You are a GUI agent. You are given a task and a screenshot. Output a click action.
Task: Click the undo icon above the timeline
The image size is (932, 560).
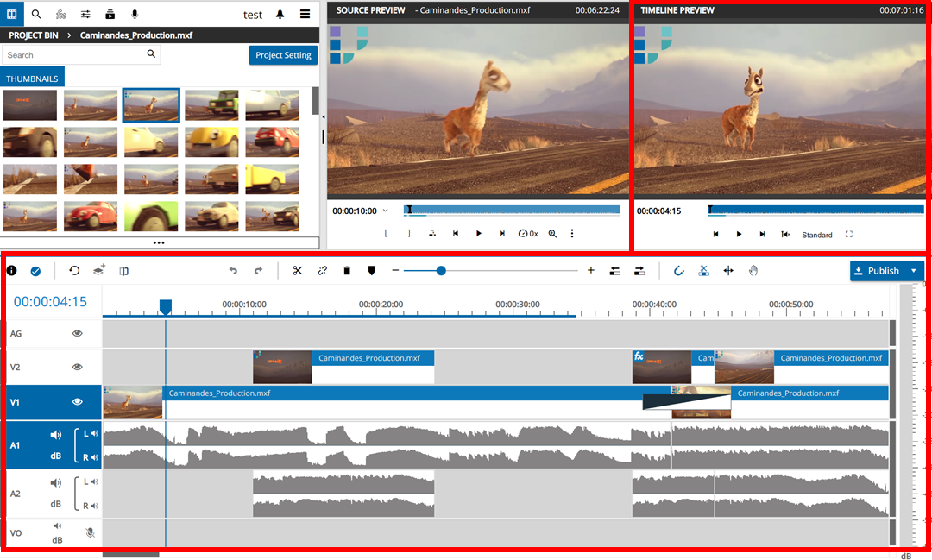[232, 271]
